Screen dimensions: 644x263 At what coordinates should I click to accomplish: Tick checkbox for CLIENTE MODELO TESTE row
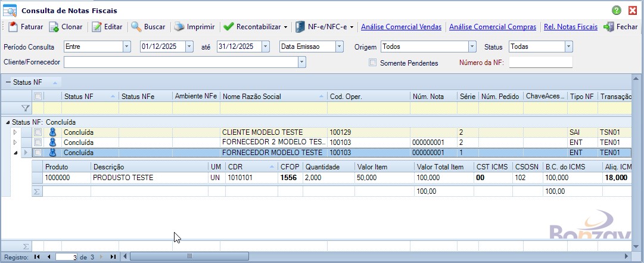(38, 132)
